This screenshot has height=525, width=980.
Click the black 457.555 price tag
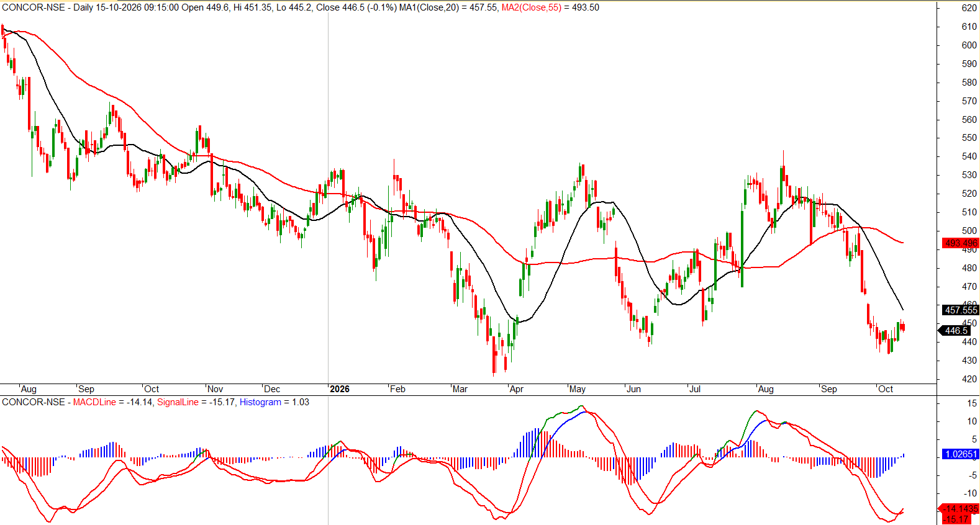pyautogui.click(x=961, y=310)
